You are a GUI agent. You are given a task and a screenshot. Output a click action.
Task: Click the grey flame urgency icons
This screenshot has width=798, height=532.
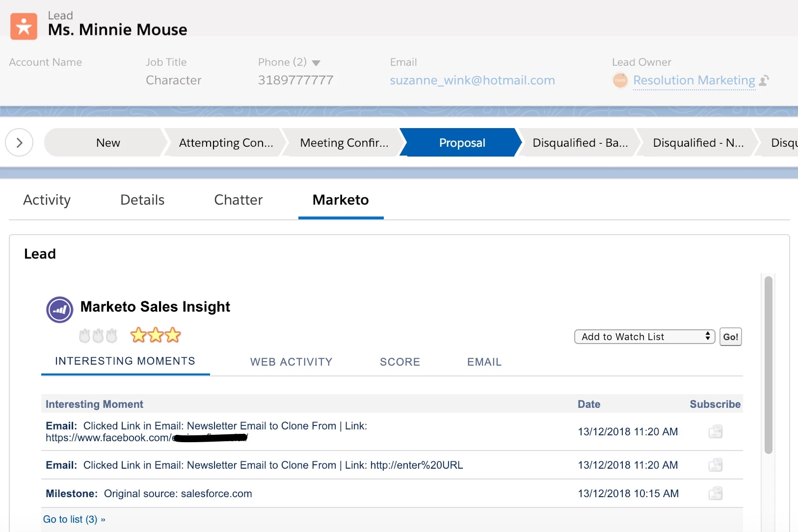(98, 336)
